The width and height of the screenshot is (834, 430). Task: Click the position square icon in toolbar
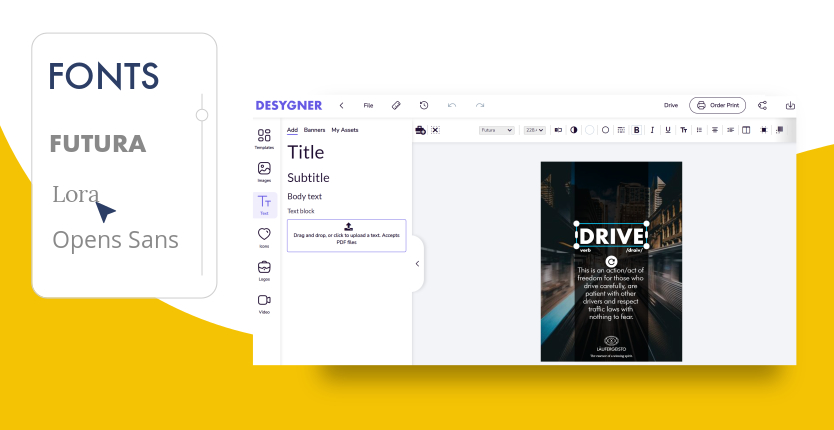764,130
